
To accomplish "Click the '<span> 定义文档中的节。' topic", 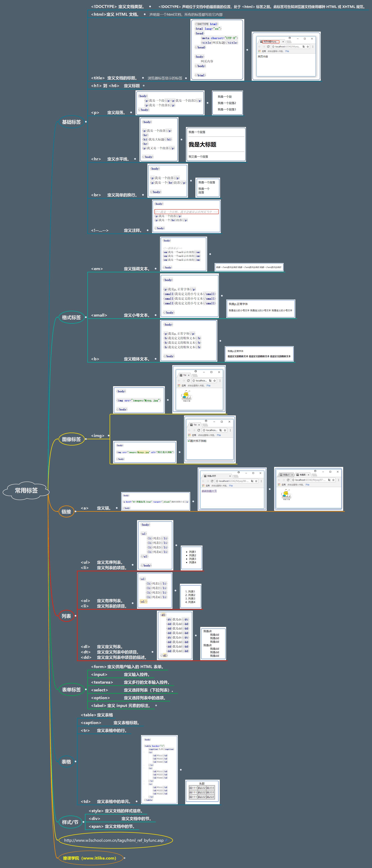I will (112, 827).
